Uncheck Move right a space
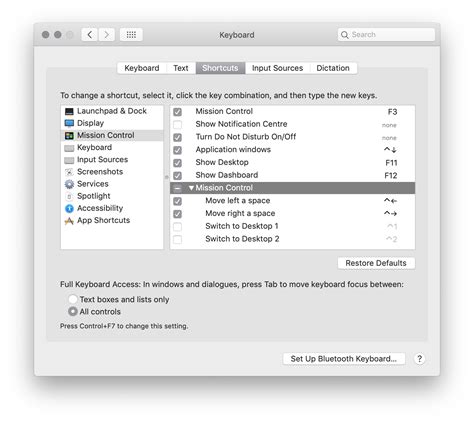 click(178, 214)
